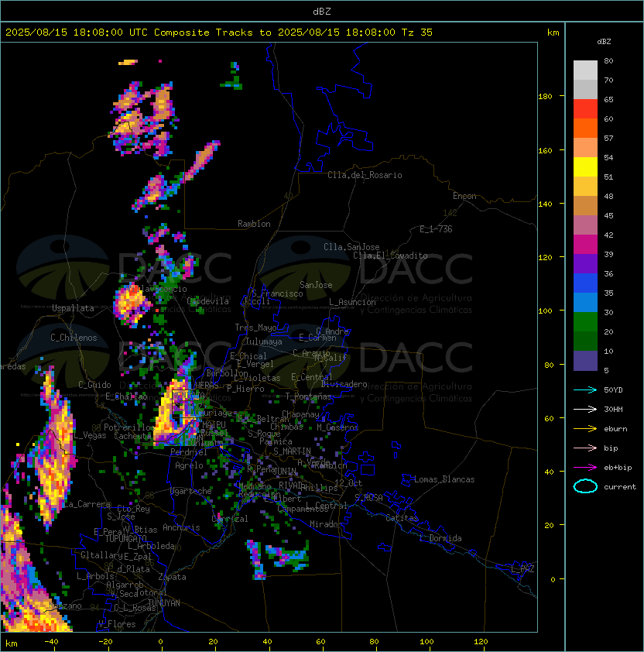
Task: Click the 'TUNUYAN' map label
Action: click(164, 603)
